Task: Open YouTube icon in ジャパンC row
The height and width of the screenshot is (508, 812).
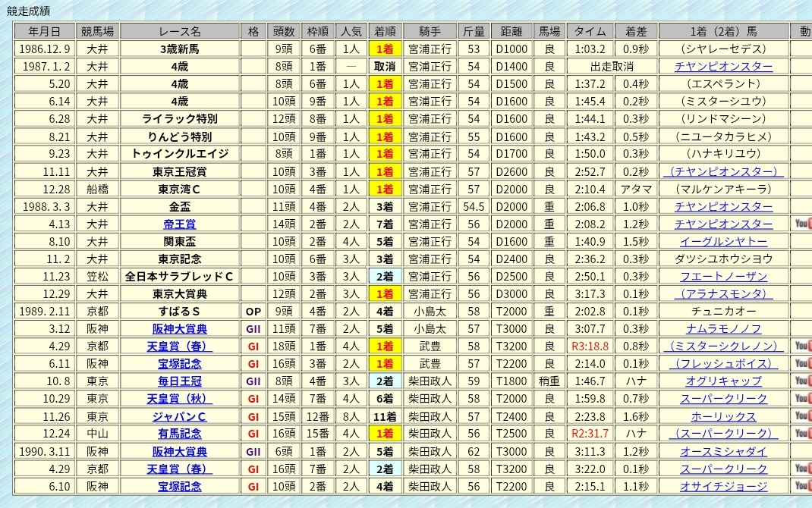Action: tap(803, 415)
